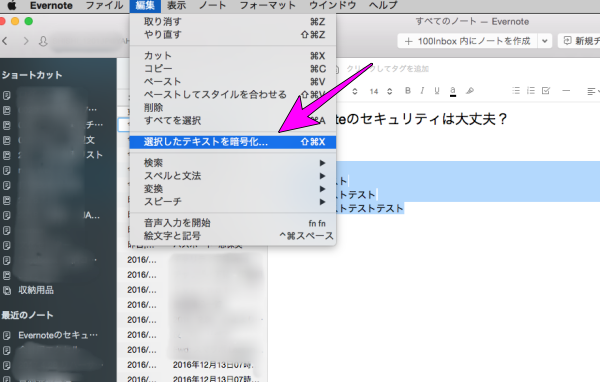Screen dimensions: 600x382
Task: Click the note icon beside 収納用品
Action: click(x=7, y=291)
